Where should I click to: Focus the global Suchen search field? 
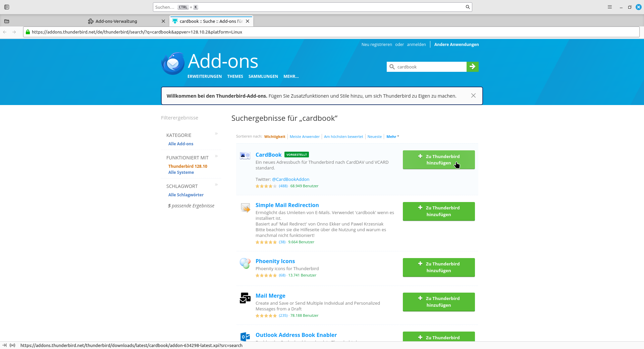point(313,7)
